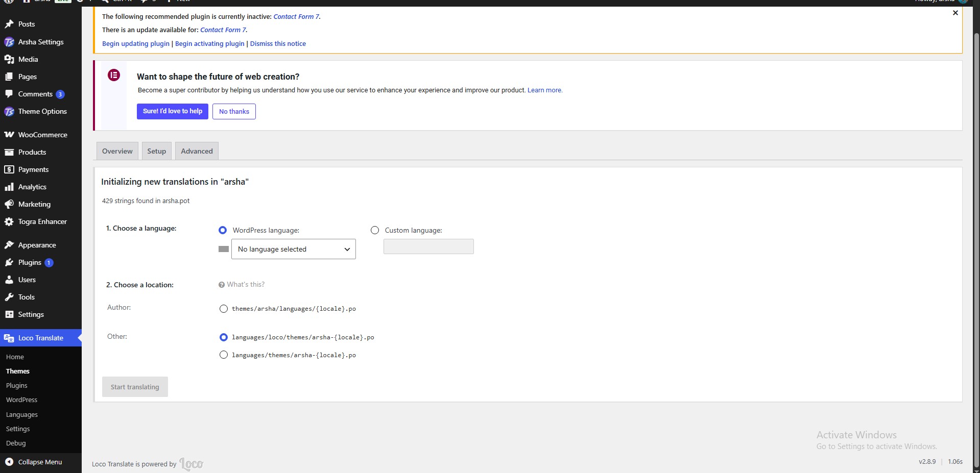Click the Custom language text field
This screenshot has width=980, height=473.
click(428, 246)
